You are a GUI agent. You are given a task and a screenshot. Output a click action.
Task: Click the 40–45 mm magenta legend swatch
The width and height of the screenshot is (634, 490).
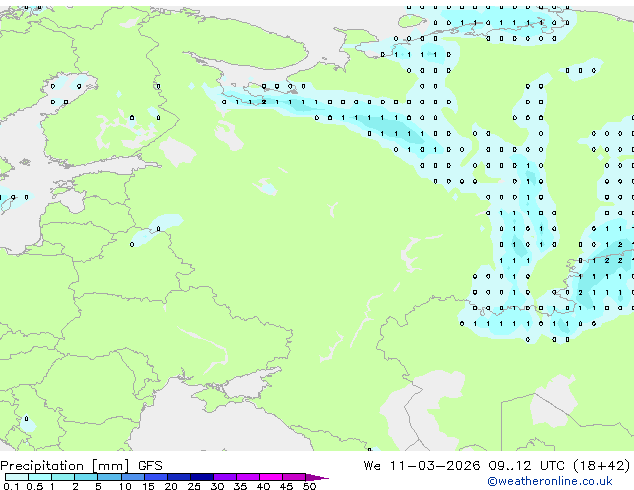click(271, 477)
